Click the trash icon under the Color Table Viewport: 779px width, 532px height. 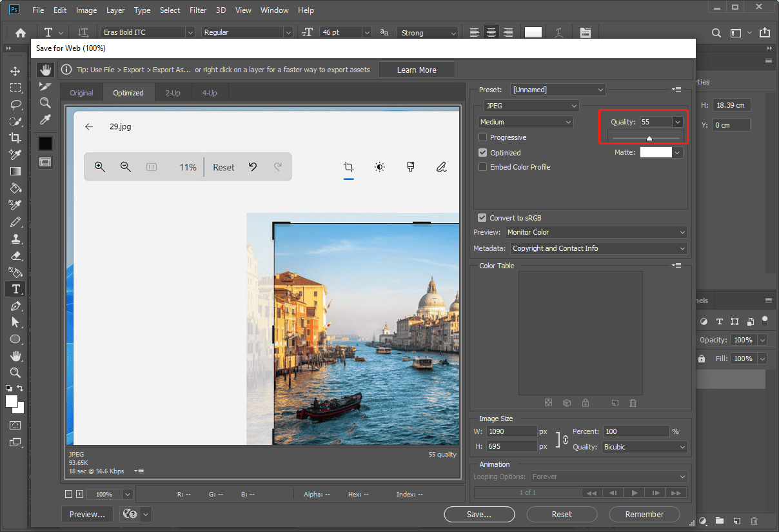point(633,402)
